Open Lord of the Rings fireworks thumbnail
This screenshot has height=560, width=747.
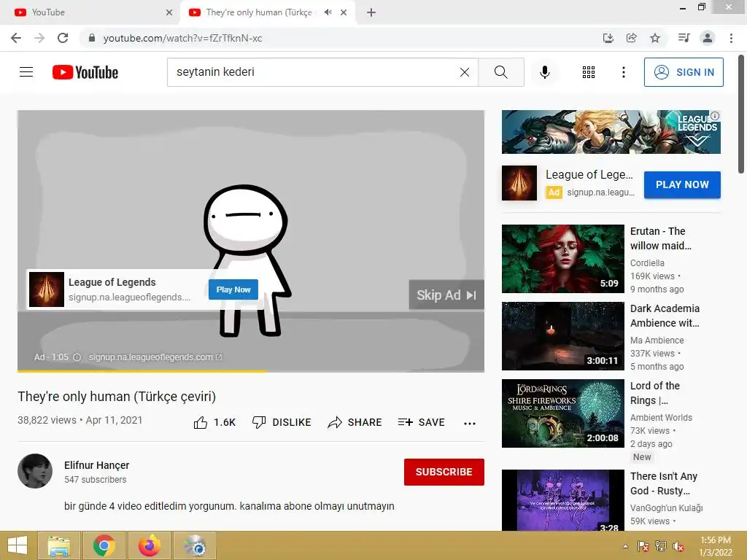coord(563,413)
